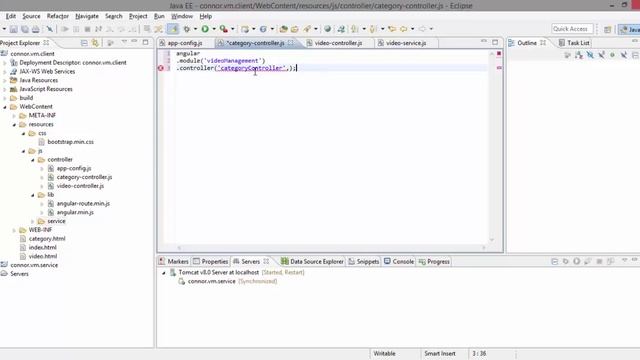Switch to the video-service.js editor tab

tap(406, 43)
